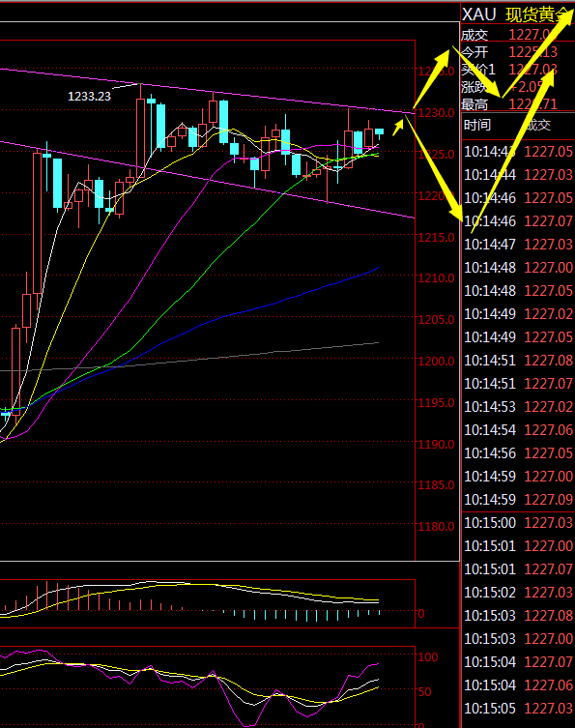The image size is (575, 728).
Task: Click the 1195.0 price axis label
Action: 436,403
